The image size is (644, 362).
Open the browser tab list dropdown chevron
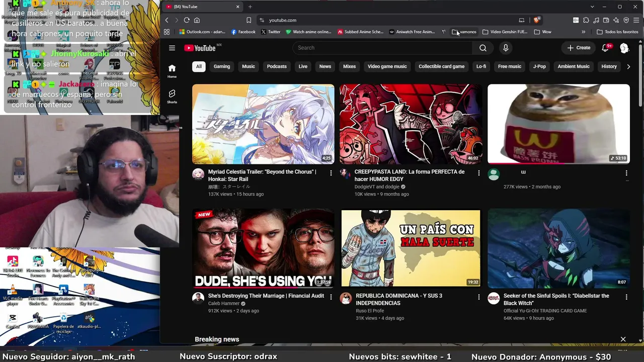(x=592, y=7)
